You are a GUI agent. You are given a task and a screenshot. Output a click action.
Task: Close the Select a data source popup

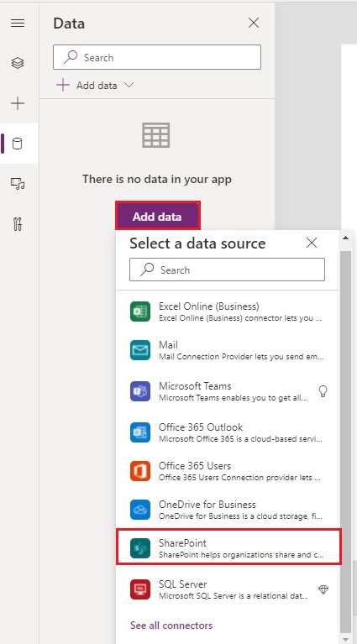pyautogui.click(x=312, y=243)
